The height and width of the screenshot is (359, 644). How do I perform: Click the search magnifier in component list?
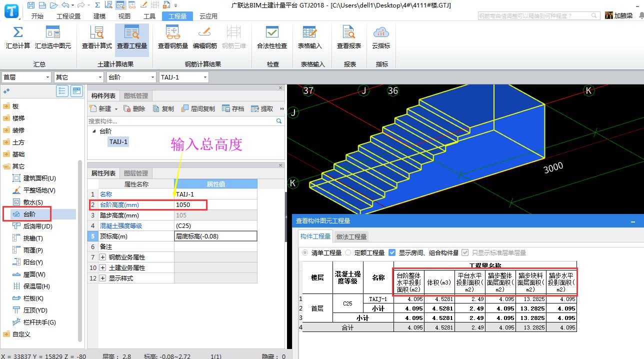(279, 121)
